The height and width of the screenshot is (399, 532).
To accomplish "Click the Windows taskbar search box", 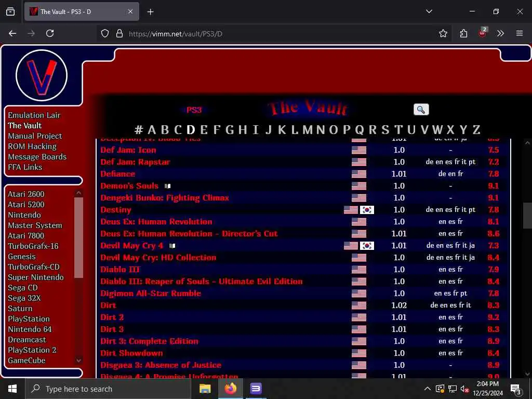I will [108, 389].
